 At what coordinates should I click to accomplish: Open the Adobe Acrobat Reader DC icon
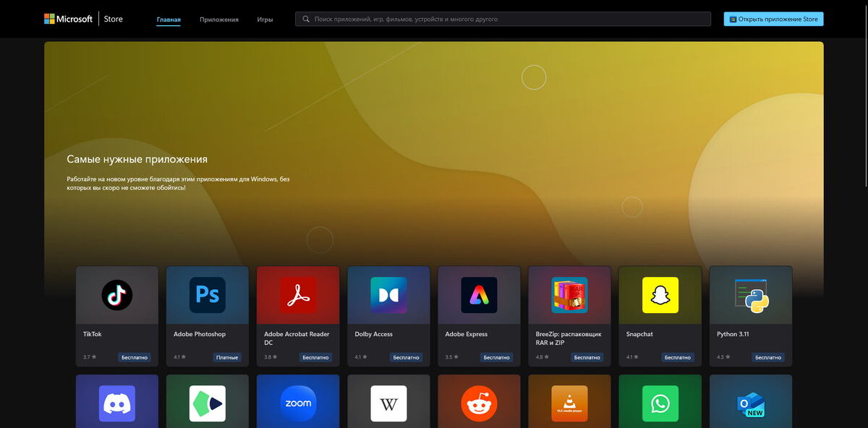(298, 295)
